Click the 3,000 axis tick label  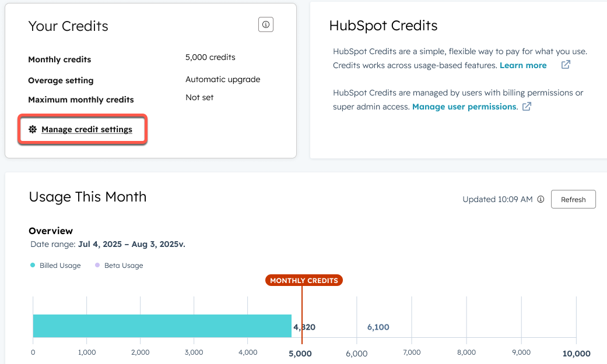tap(194, 352)
